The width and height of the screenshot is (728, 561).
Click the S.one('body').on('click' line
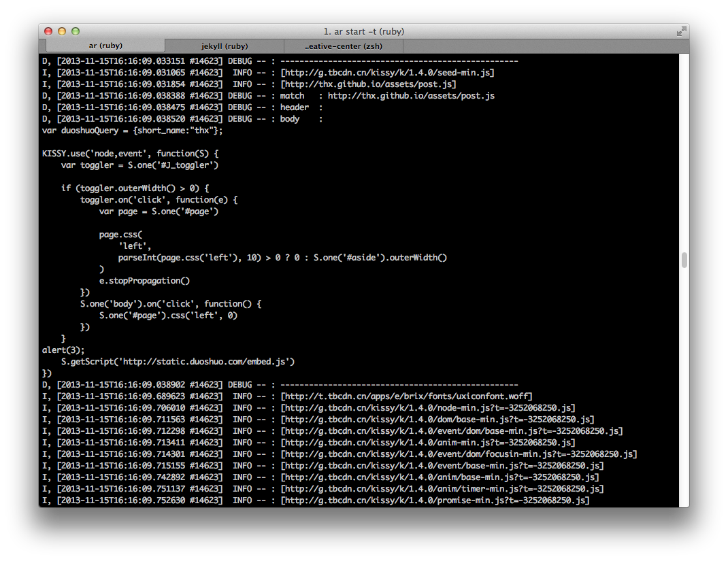click(171, 304)
